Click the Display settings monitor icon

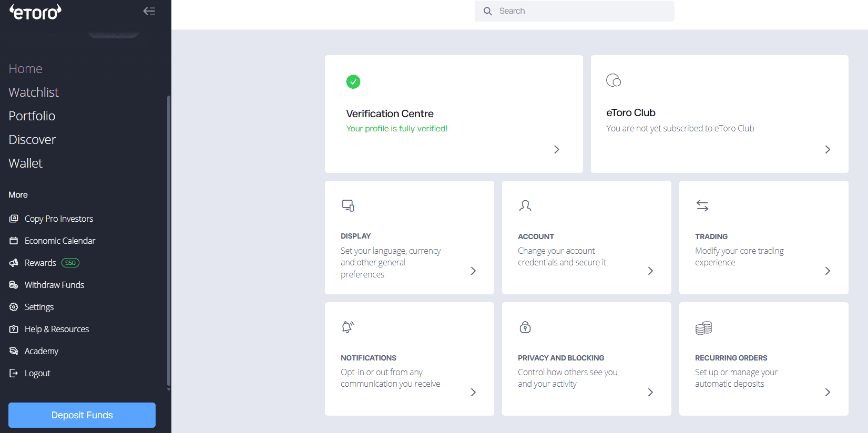pos(348,205)
